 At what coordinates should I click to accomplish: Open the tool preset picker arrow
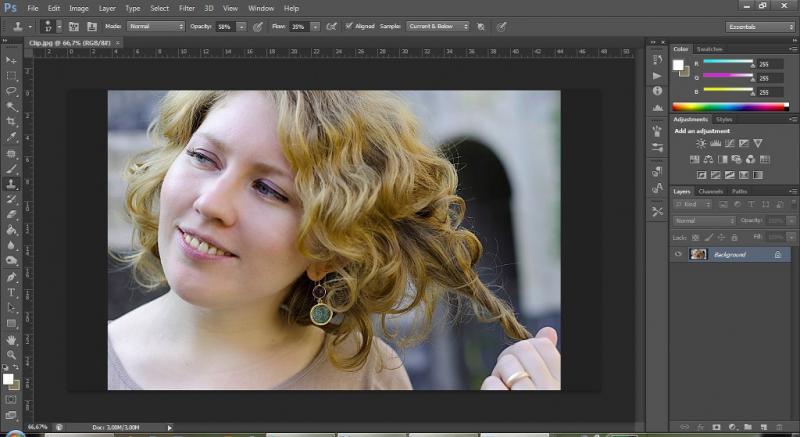click(x=30, y=27)
